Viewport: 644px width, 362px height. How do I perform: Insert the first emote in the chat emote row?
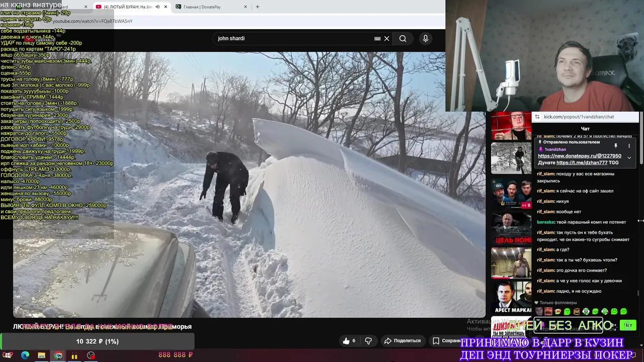click(x=539, y=312)
